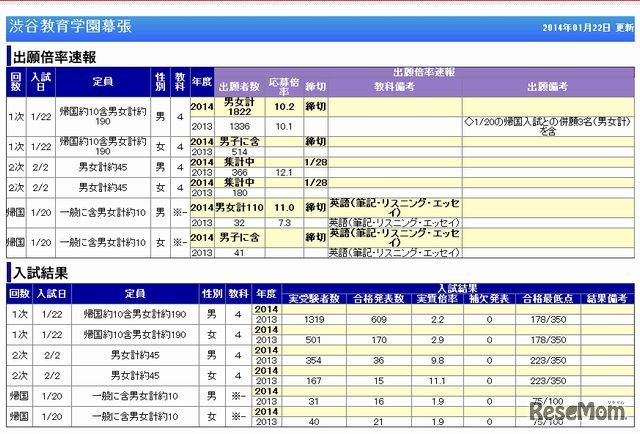Click the 結果備考 column header
This screenshot has height=434, width=640.
(x=607, y=299)
